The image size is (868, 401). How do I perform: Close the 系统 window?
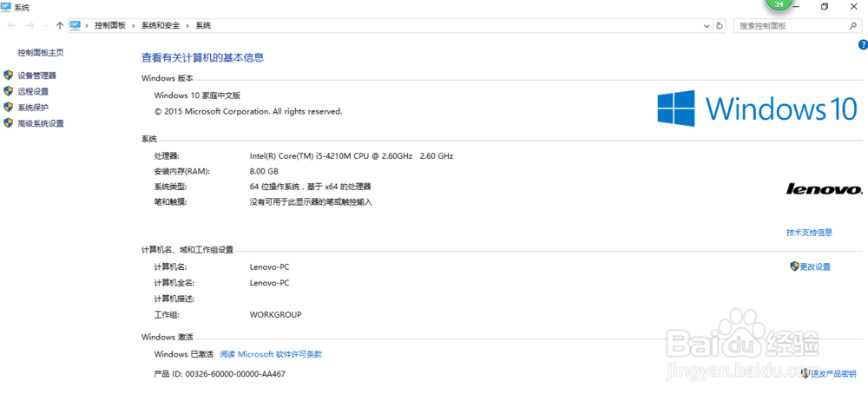[853, 7]
